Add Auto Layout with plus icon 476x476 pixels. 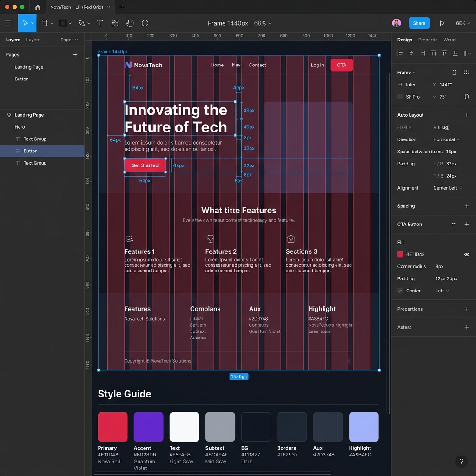(x=467, y=115)
